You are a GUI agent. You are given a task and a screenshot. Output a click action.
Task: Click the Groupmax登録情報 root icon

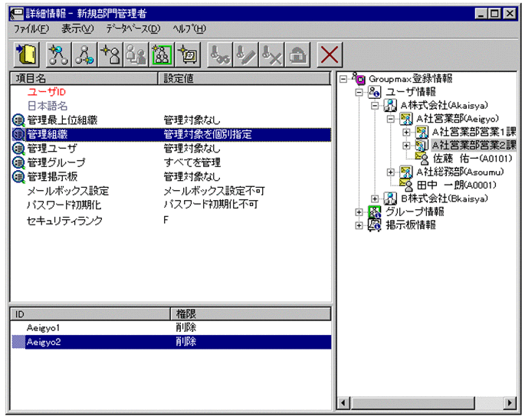point(359,78)
